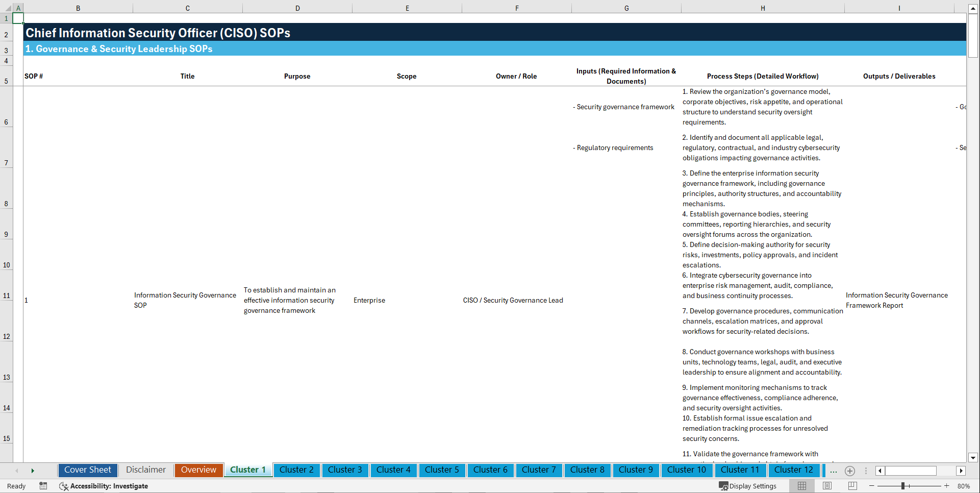Screen dimensions: 980x493
Task: Open the Cluster 3 sheet
Action: click(x=345, y=470)
